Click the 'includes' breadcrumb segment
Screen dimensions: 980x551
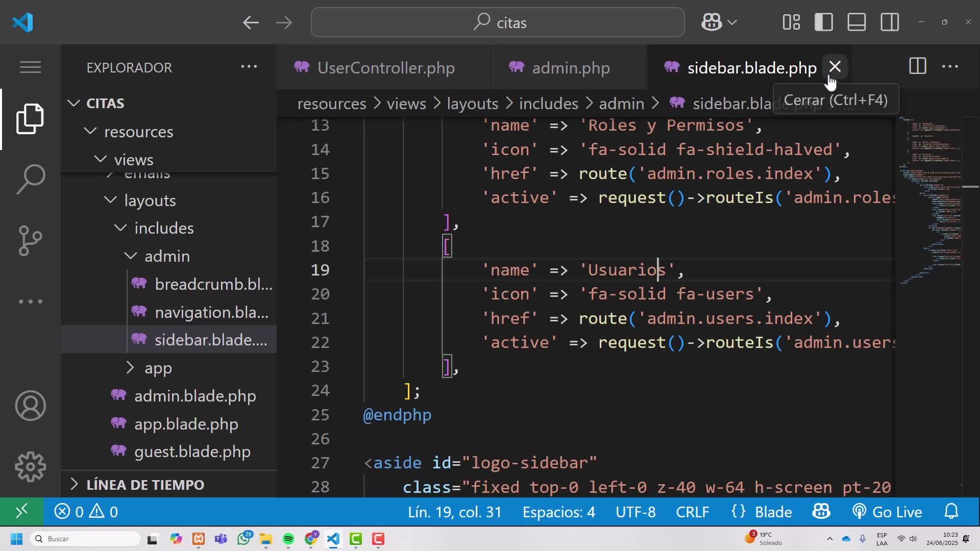(x=549, y=104)
